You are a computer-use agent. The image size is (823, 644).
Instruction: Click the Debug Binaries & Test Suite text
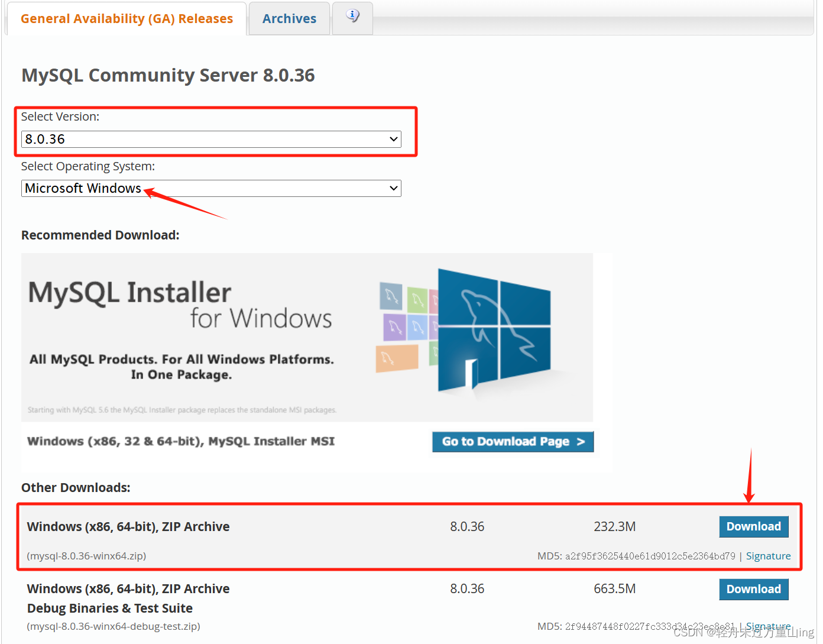coord(110,609)
